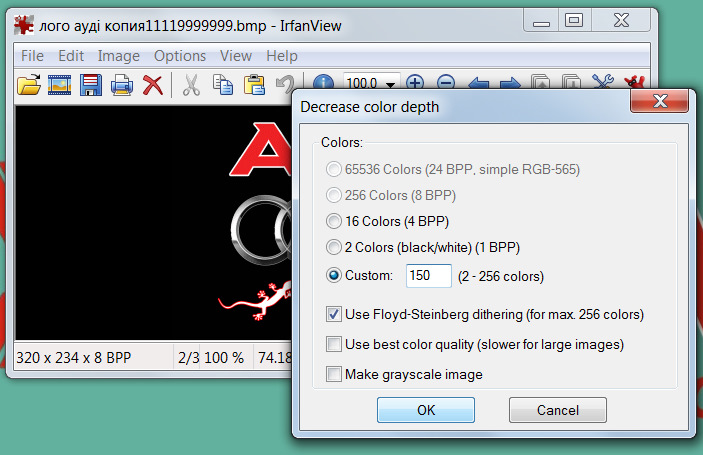Click the Paste clipboard icon
Screen dimensions: 703x455
click(254, 85)
